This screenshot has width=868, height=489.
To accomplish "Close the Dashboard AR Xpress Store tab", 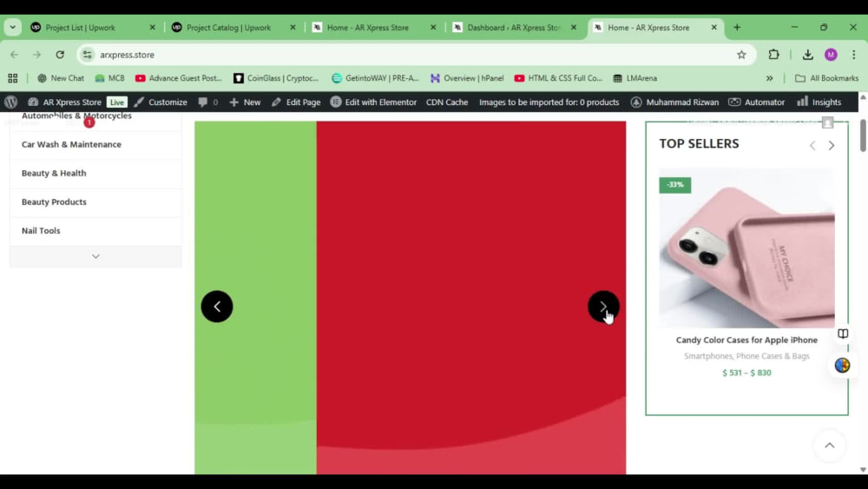I will coord(574,27).
